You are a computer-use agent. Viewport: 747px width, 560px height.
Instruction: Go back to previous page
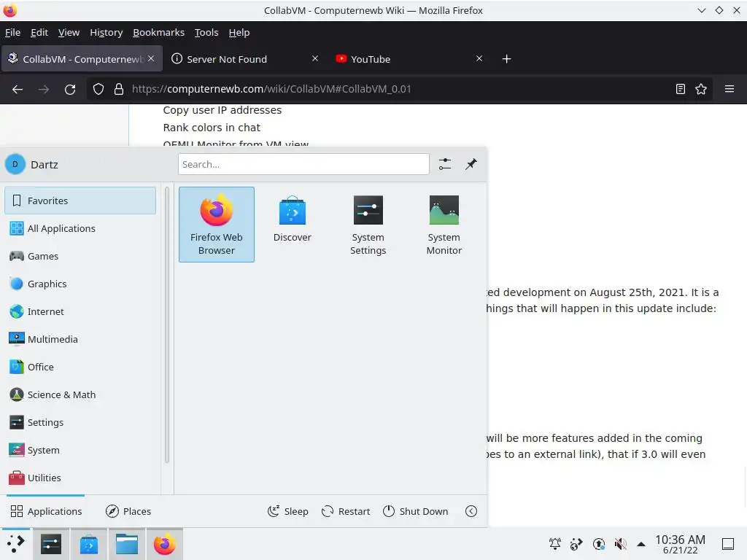[18, 89]
